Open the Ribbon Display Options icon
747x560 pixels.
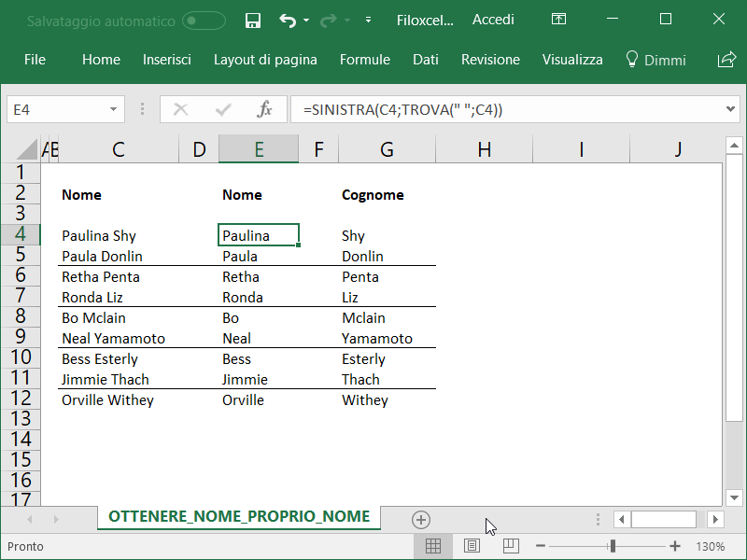point(558,19)
